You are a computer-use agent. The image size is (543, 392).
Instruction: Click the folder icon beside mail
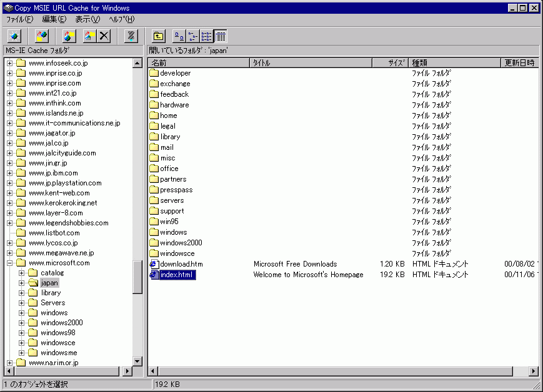[154, 147]
